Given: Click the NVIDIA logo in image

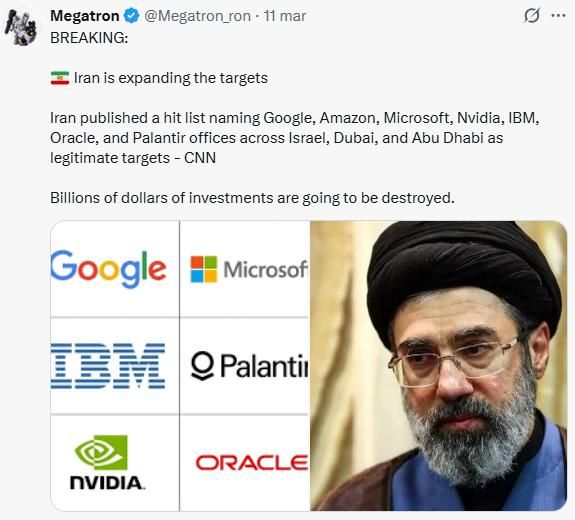Looking at the screenshot, I should pyautogui.click(x=106, y=462).
